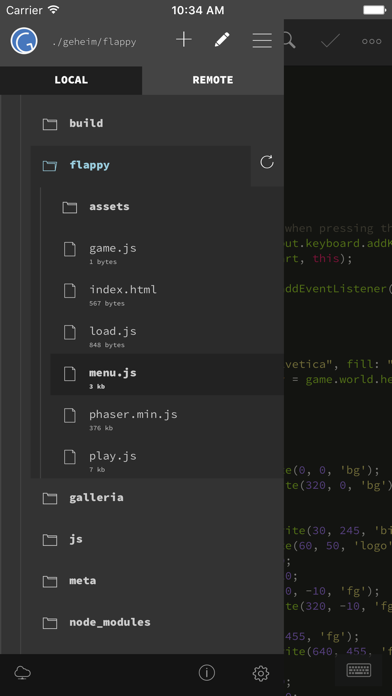Open index.html file

click(123, 290)
